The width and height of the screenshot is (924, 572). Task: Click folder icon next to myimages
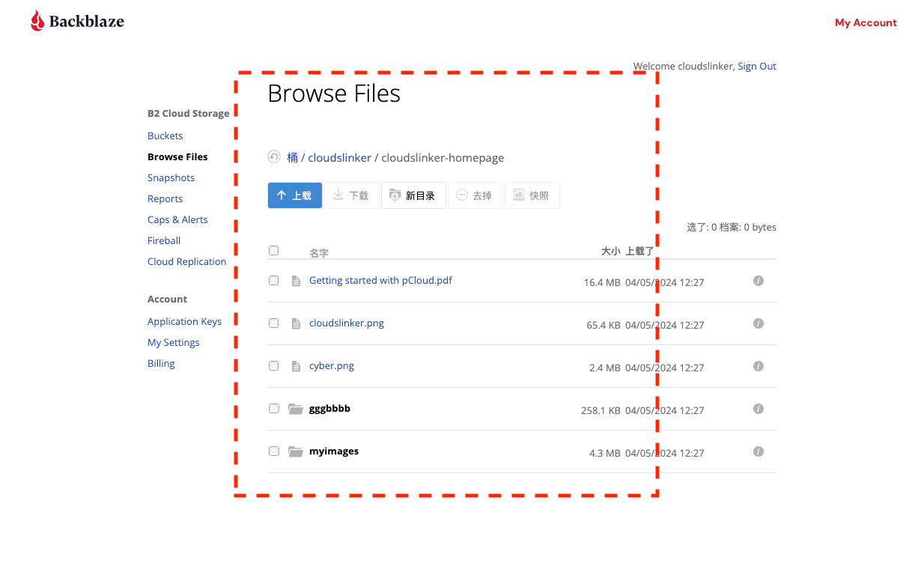click(x=296, y=451)
